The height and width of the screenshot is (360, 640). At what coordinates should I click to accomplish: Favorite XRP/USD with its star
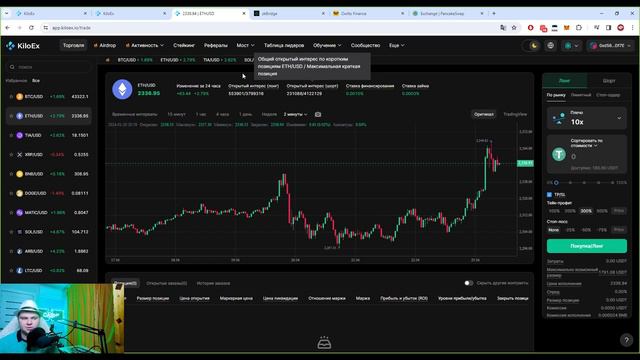coord(11,155)
